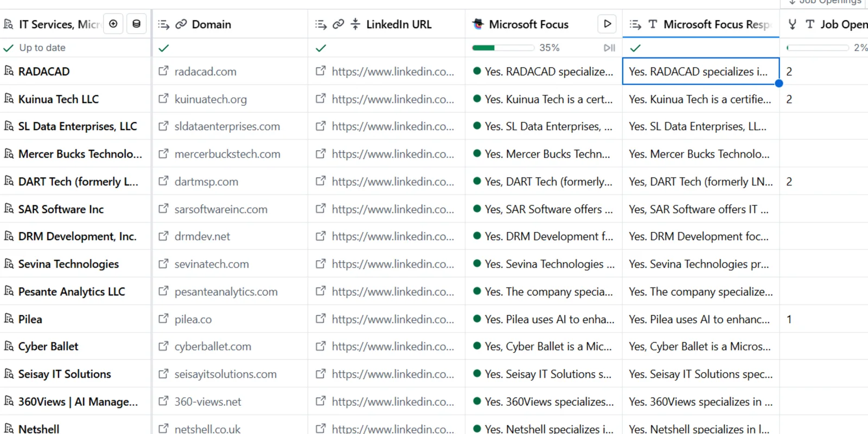Click the checkmark status under Domain column
This screenshot has height=434, width=868.
[x=163, y=48]
